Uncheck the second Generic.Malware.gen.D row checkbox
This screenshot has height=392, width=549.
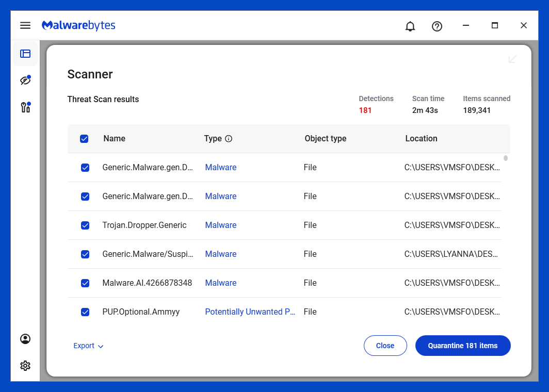(85, 197)
